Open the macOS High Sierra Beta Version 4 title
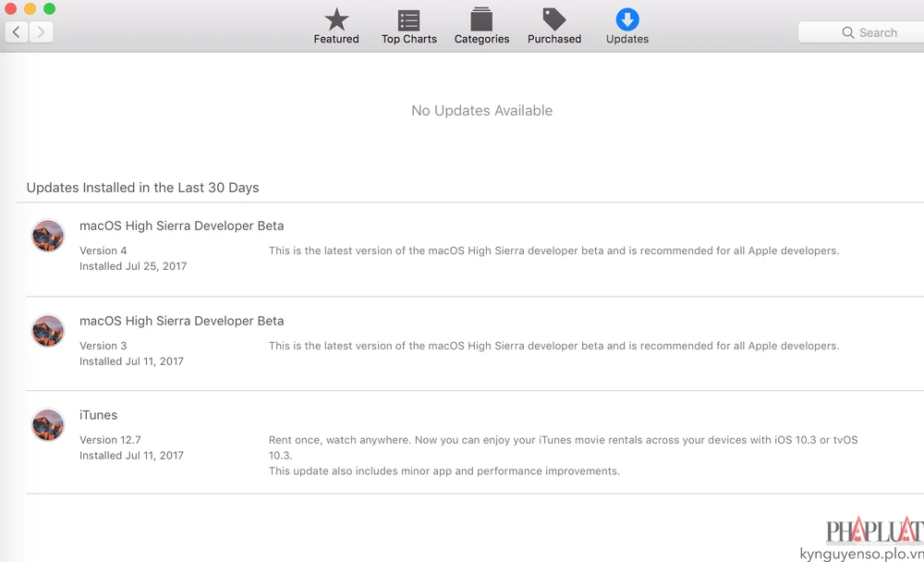The image size is (924, 562). (182, 226)
